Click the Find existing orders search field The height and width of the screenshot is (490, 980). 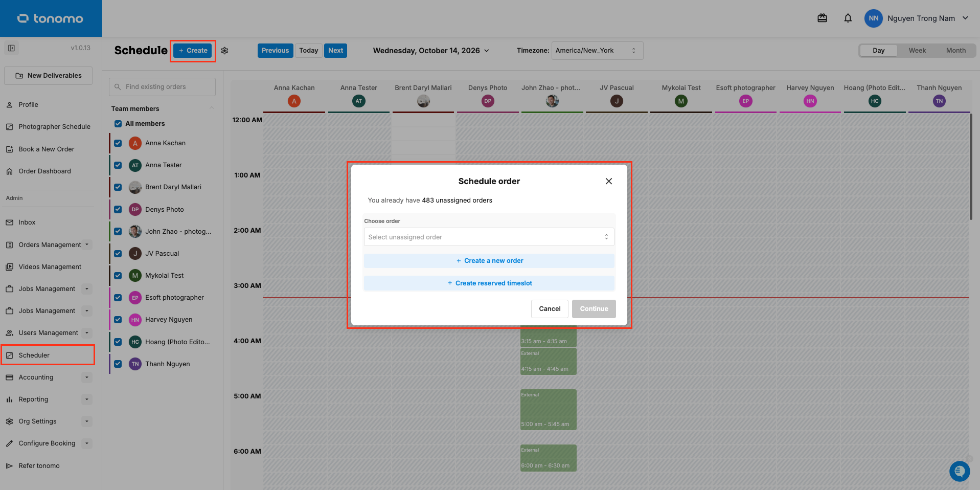click(162, 87)
